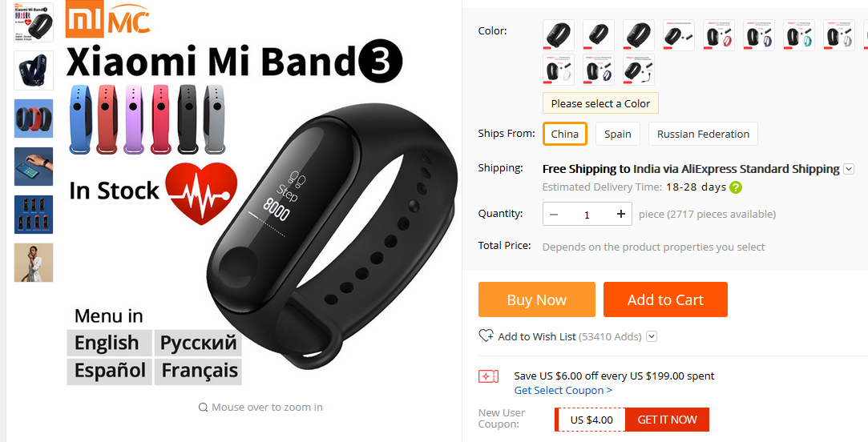Click the Add to Cart button

[x=665, y=299]
